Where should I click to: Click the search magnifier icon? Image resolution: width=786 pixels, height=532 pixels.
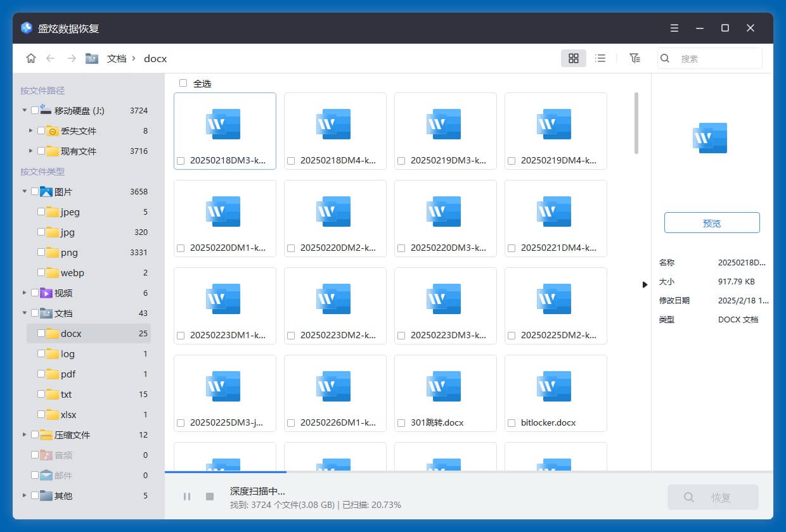tap(665, 58)
